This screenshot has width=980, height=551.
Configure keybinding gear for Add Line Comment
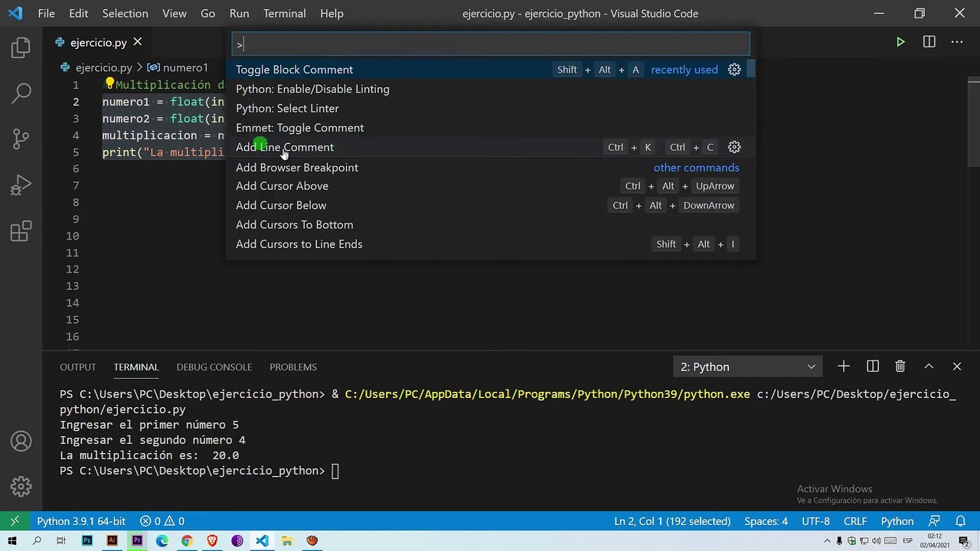click(734, 147)
